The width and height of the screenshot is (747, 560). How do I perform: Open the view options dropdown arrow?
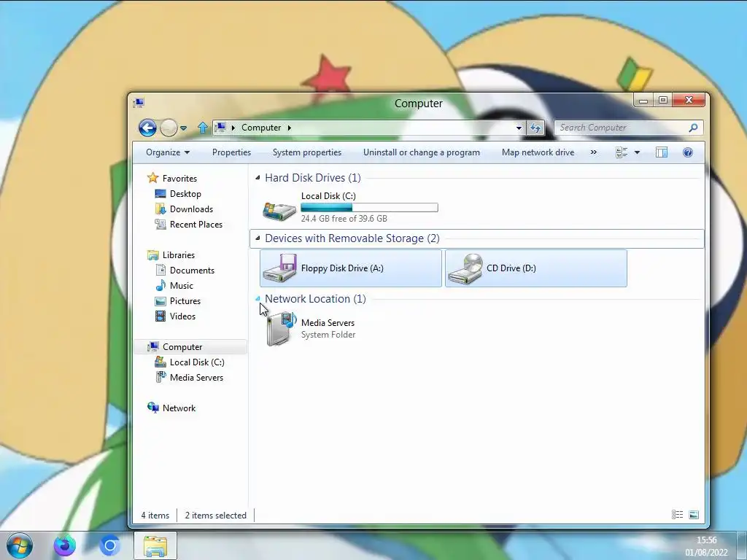coord(637,152)
